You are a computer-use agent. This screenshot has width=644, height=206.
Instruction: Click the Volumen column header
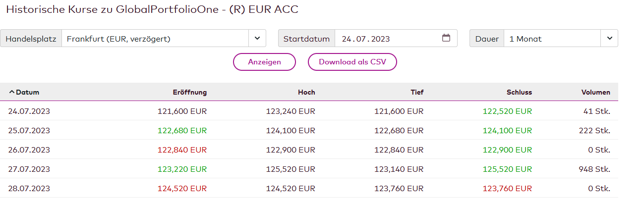pos(596,92)
